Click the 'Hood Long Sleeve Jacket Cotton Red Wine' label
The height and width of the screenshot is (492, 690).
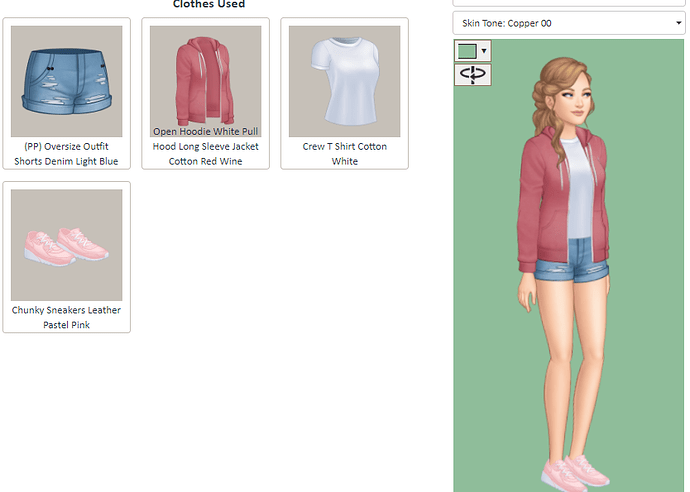(x=206, y=154)
